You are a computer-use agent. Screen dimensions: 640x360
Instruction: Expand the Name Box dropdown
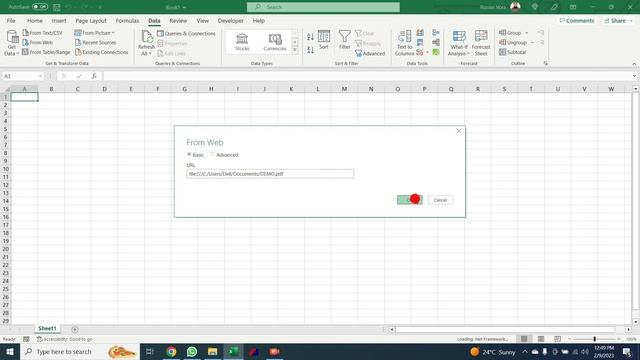pos(40,76)
